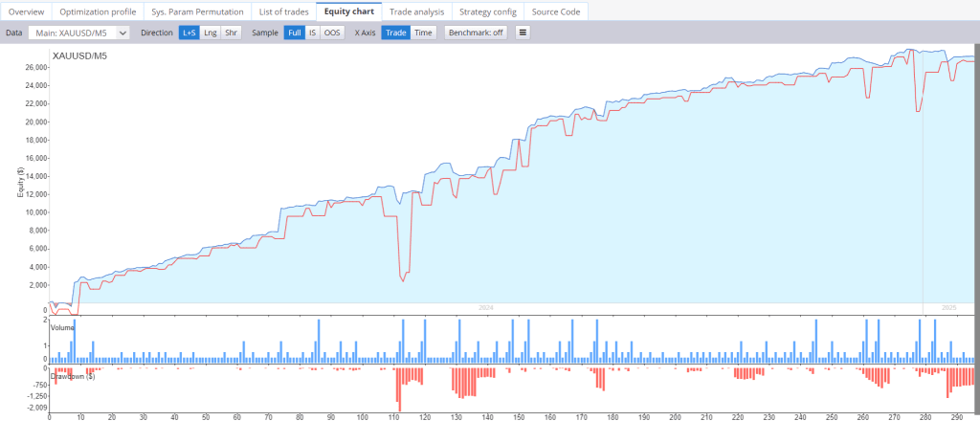Switch sample to IS
980x421 pixels.
tap(313, 33)
